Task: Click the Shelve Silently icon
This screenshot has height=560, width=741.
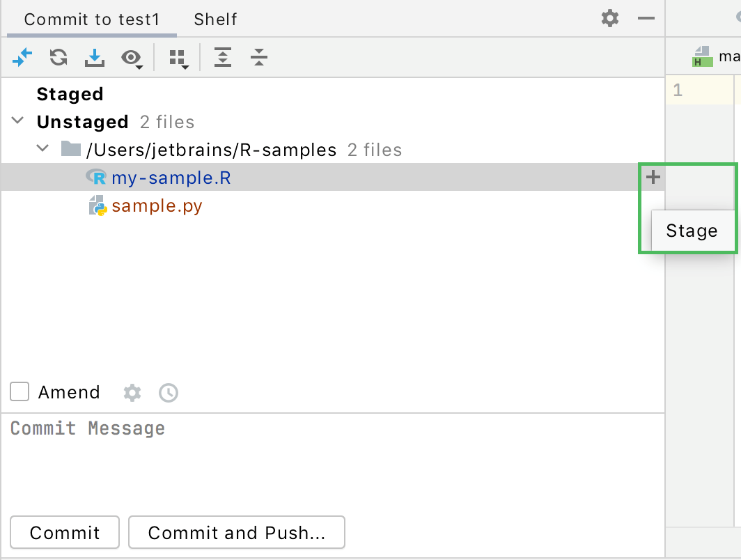Action: 95,57
